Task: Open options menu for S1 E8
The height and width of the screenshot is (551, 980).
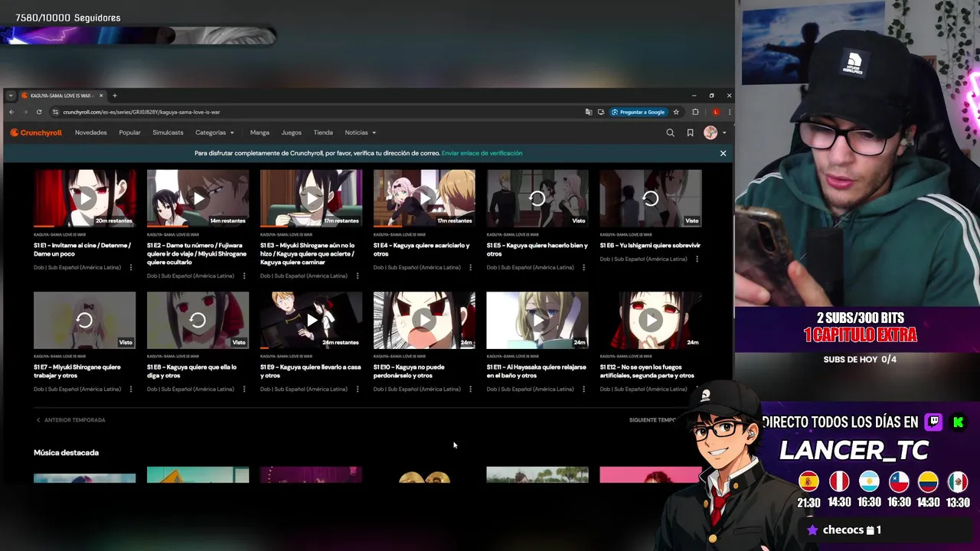Action: pos(244,389)
